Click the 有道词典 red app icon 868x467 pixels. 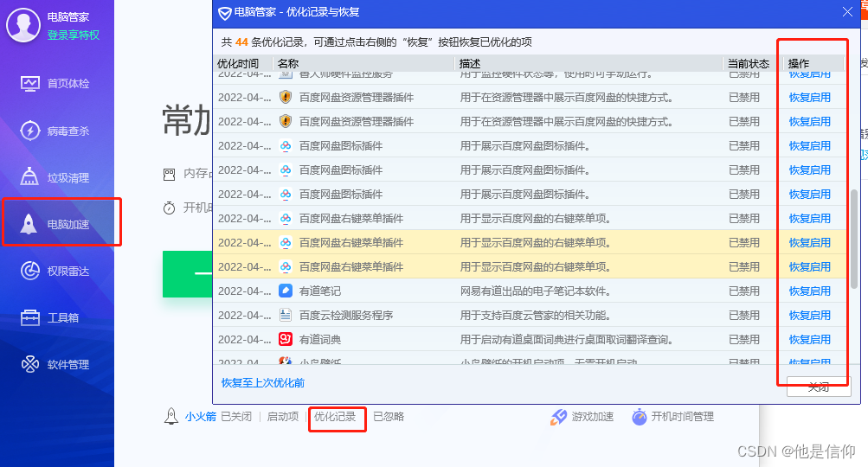coord(285,339)
